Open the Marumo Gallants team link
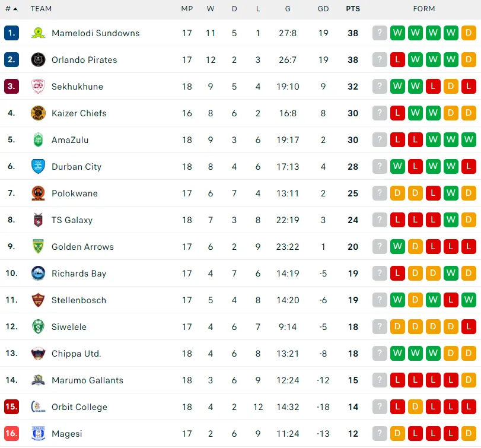The width and height of the screenshot is (481, 448). click(x=87, y=380)
